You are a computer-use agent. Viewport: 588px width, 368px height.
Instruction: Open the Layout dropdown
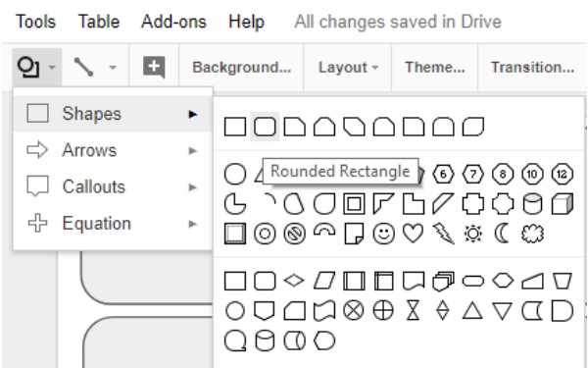(348, 68)
